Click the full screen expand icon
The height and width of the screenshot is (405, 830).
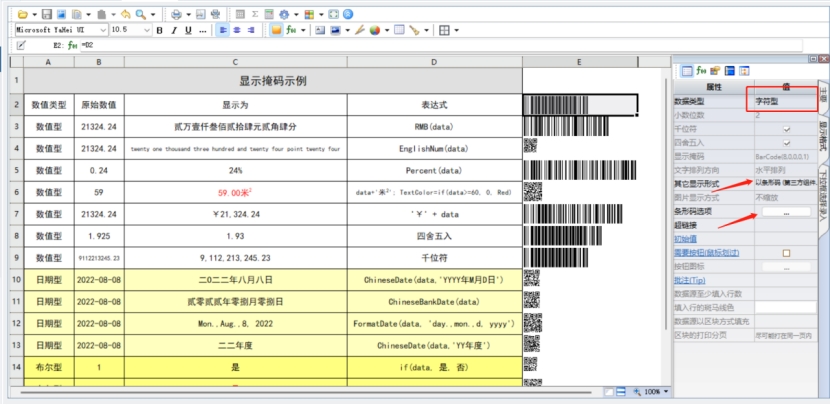point(333,14)
